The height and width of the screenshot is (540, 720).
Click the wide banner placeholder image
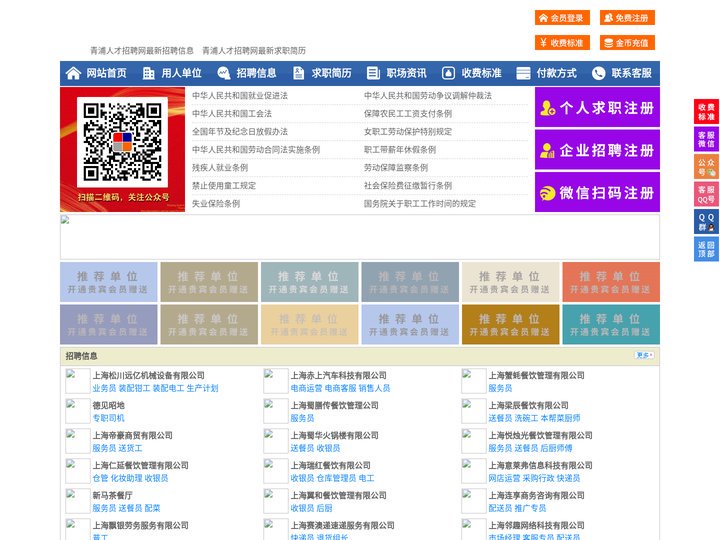click(x=360, y=237)
